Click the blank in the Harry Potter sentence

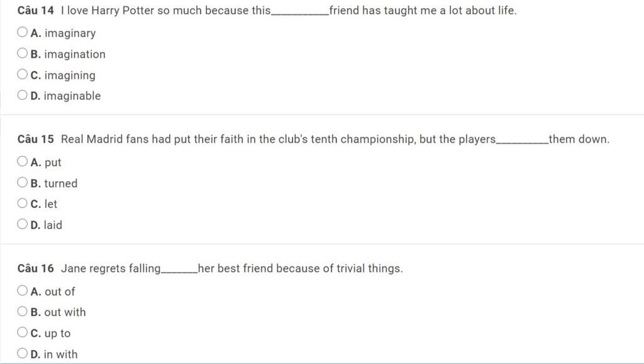(299, 12)
